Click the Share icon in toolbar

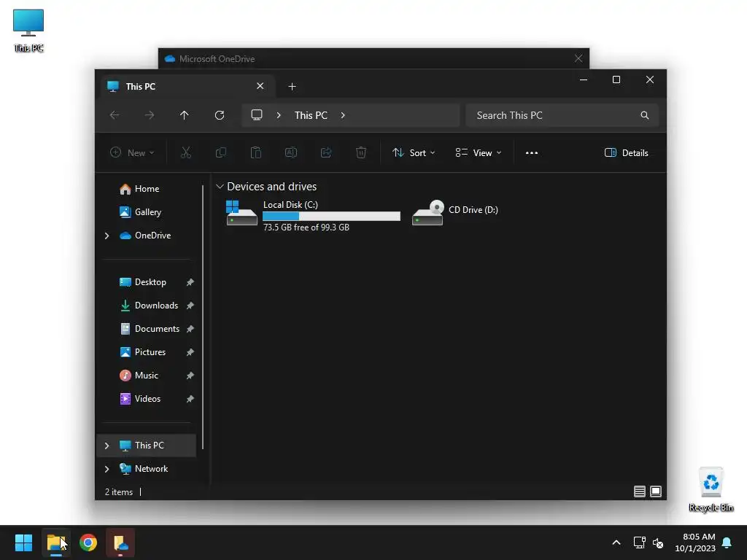coord(326,153)
